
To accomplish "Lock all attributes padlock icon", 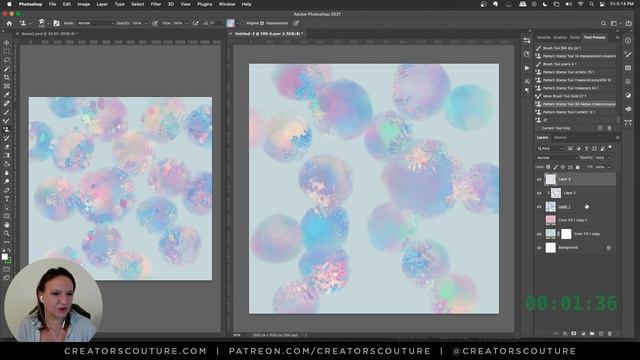I will pos(578,167).
